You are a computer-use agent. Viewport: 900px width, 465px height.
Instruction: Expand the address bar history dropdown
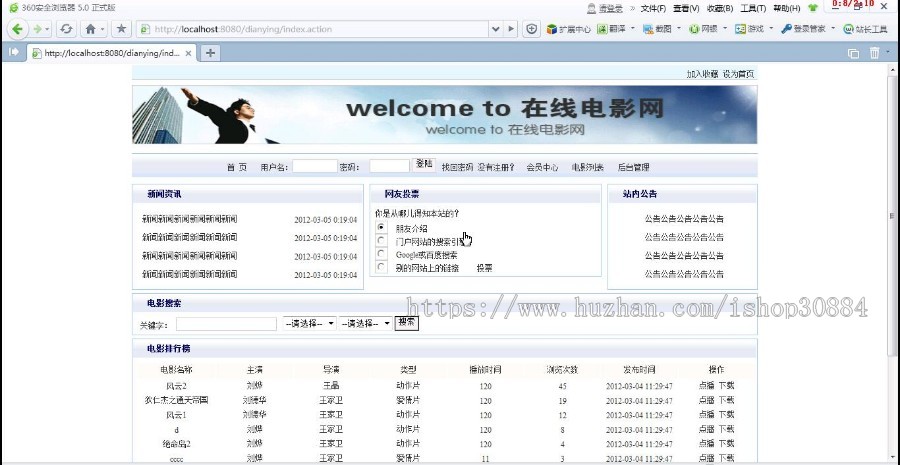coord(495,29)
